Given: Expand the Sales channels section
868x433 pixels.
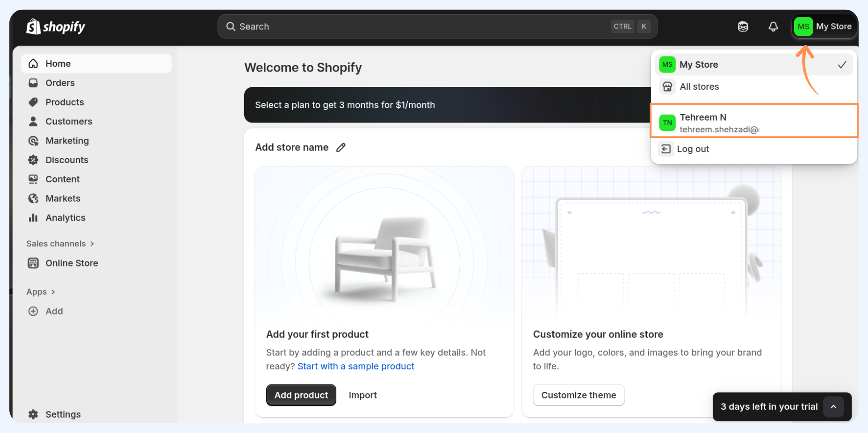Looking at the screenshot, I should tap(60, 244).
